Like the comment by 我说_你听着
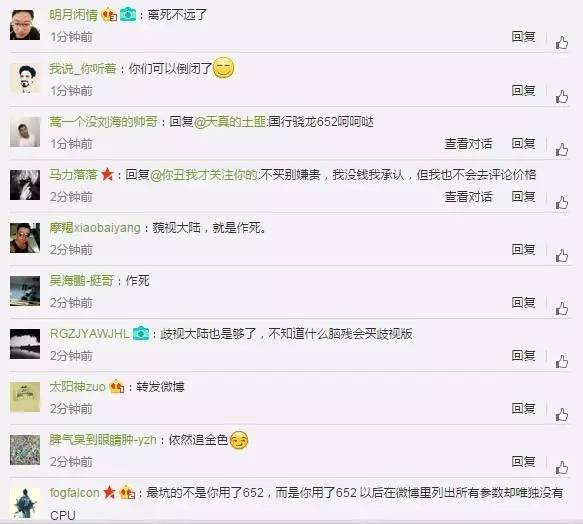Image resolution: width=583 pixels, height=524 pixels. (x=562, y=97)
